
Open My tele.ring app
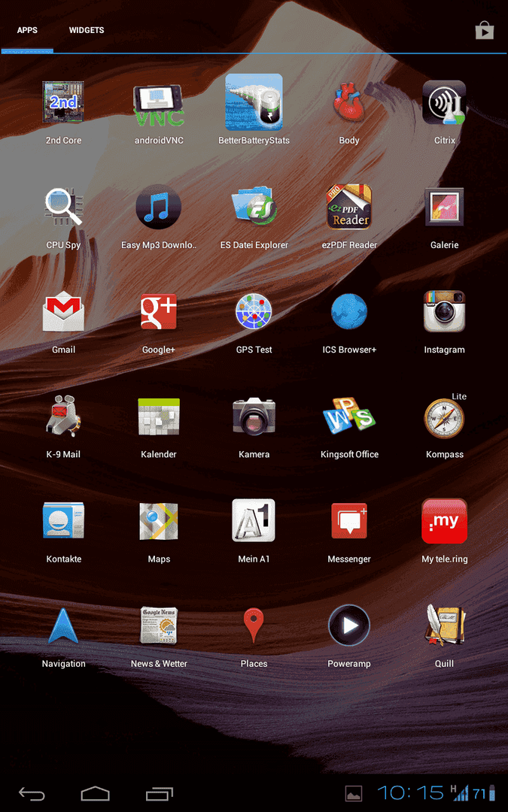[x=444, y=521]
